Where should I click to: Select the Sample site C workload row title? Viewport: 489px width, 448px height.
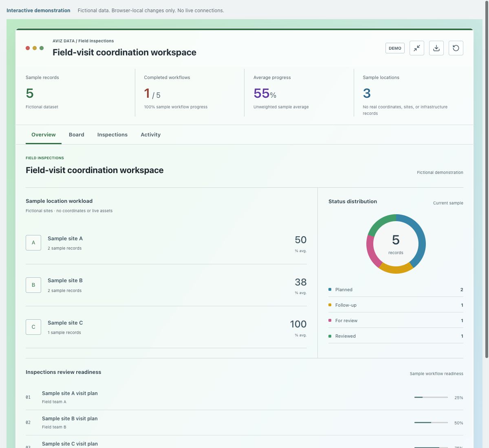coord(65,323)
